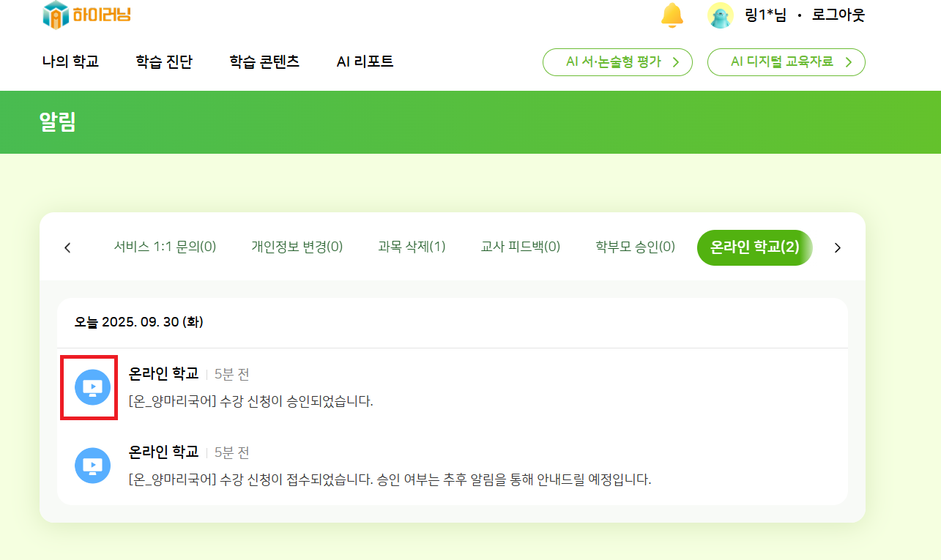Open the 학습 콘텐츠 menu
The width and height of the screenshot is (941, 560).
click(x=264, y=61)
